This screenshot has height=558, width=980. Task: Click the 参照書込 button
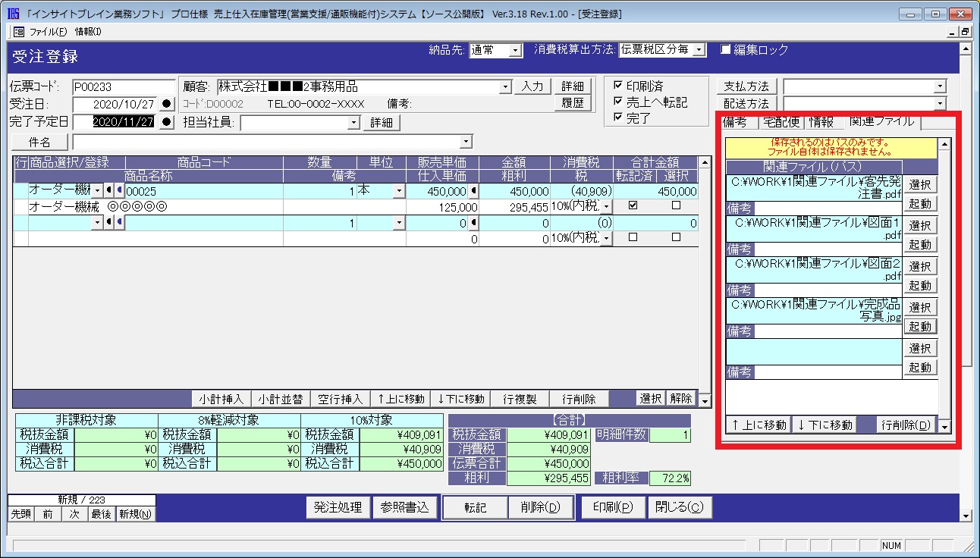(x=405, y=508)
